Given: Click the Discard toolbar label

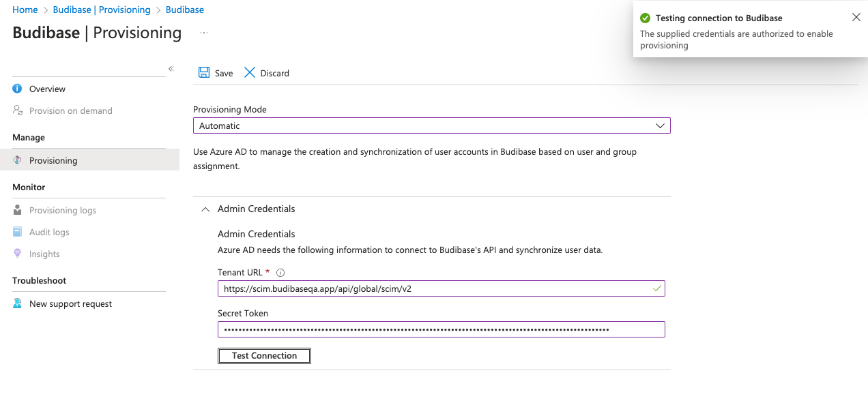Looking at the screenshot, I should (x=275, y=73).
